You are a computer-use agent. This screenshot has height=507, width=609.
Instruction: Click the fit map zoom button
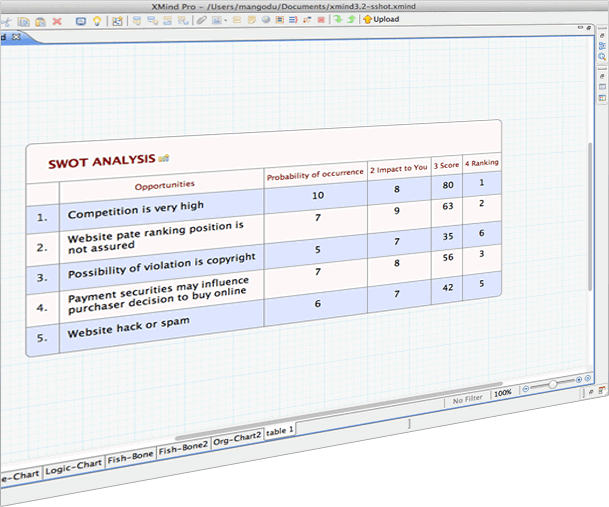[588, 378]
